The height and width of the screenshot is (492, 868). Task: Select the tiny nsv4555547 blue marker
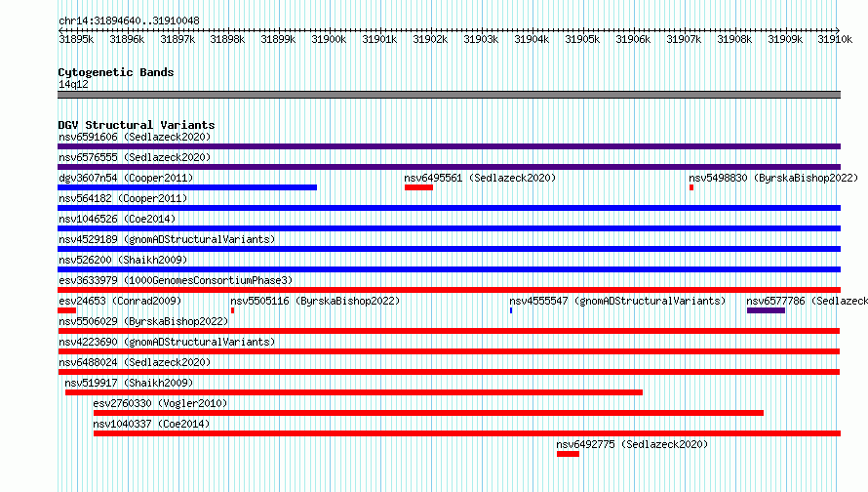click(x=511, y=310)
